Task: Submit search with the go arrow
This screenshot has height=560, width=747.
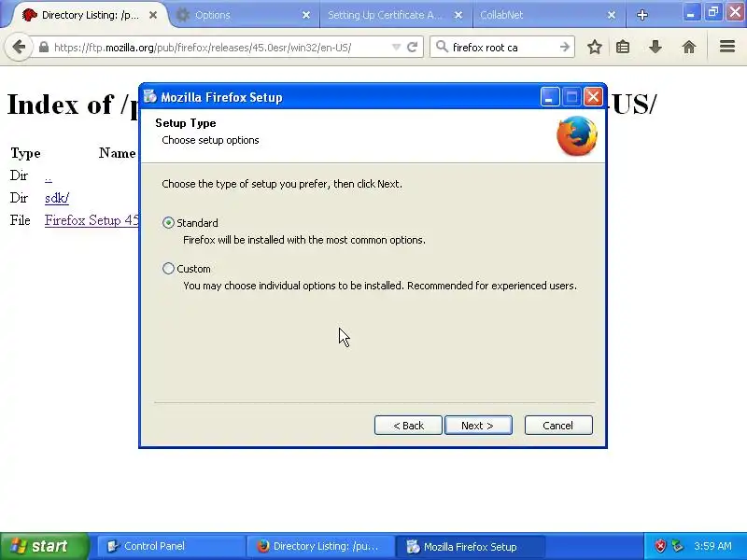Action: (565, 48)
